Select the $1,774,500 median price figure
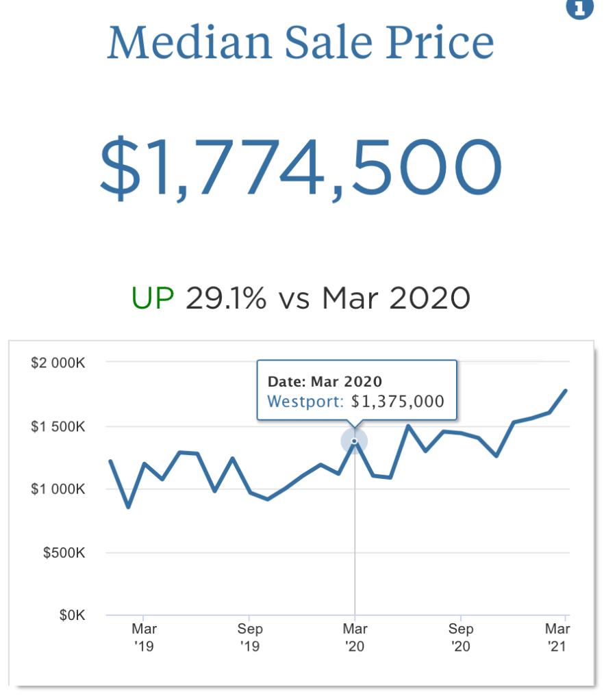This screenshot has width=604, height=700. [301, 168]
